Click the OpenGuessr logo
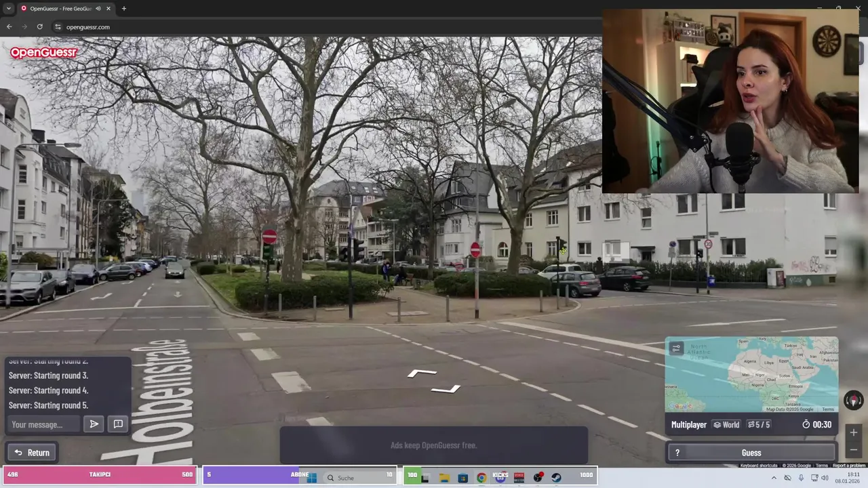 click(x=43, y=52)
